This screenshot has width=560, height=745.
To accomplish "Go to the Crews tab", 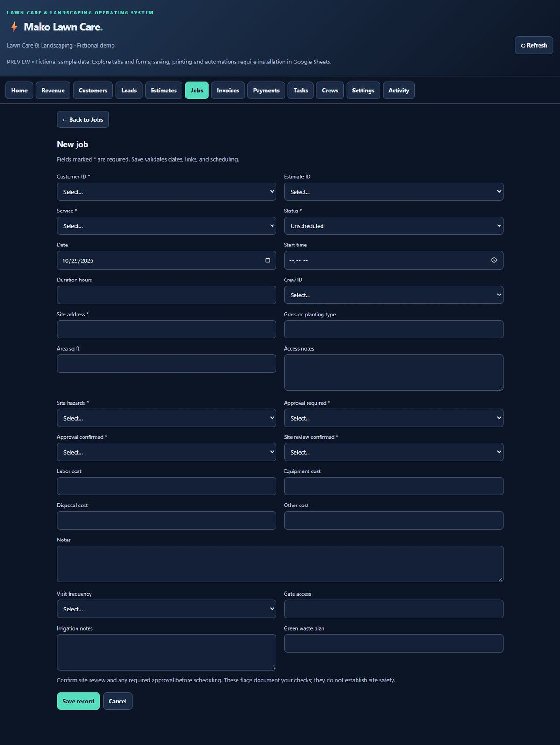I will pyautogui.click(x=330, y=91).
